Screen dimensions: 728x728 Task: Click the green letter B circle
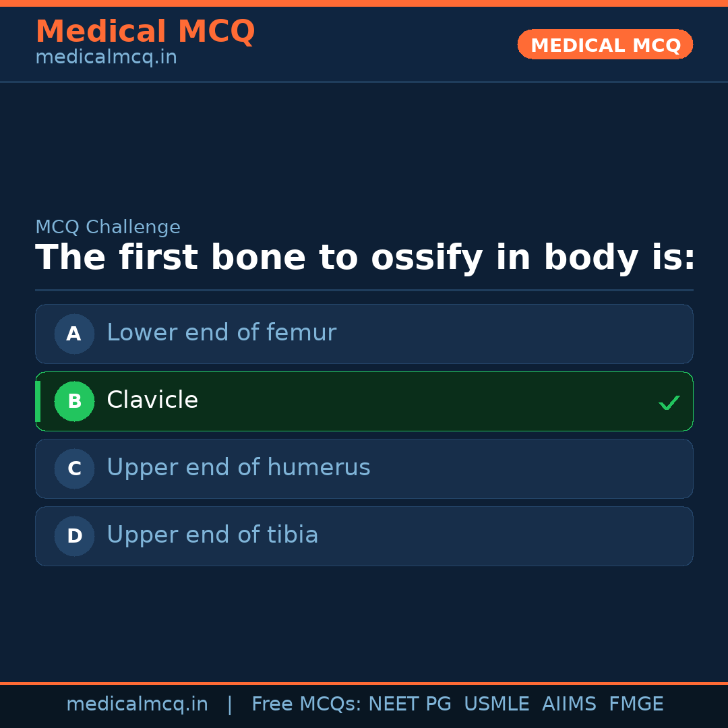point(74,401)
